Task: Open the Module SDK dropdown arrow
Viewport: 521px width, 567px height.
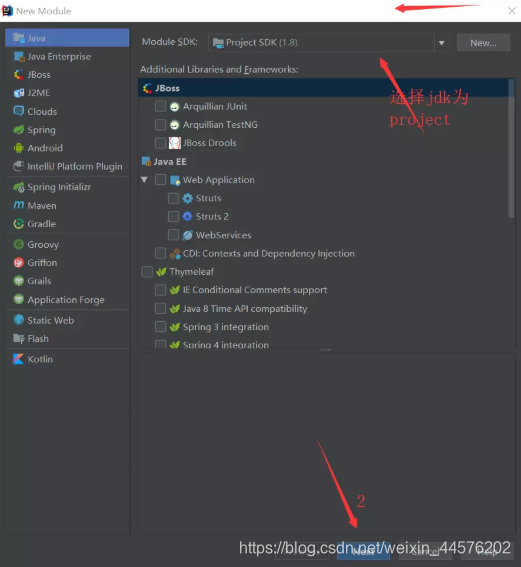Action: pos(441,43)
